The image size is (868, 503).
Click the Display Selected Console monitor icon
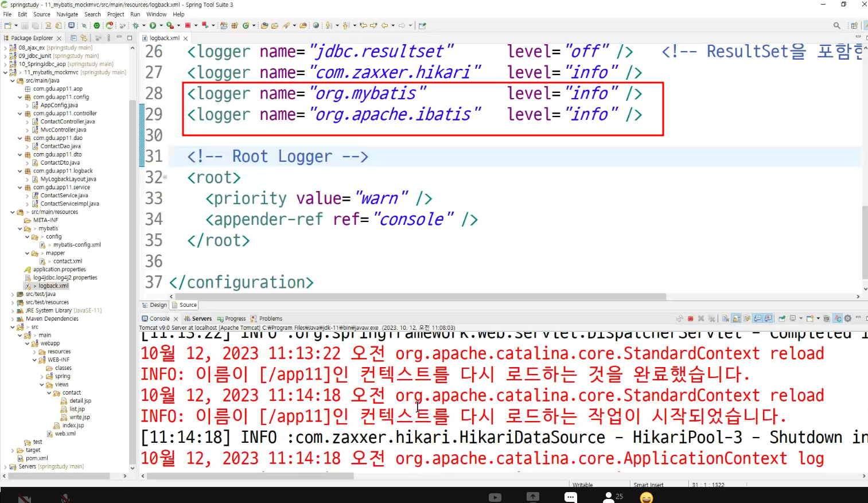[792, 318]
